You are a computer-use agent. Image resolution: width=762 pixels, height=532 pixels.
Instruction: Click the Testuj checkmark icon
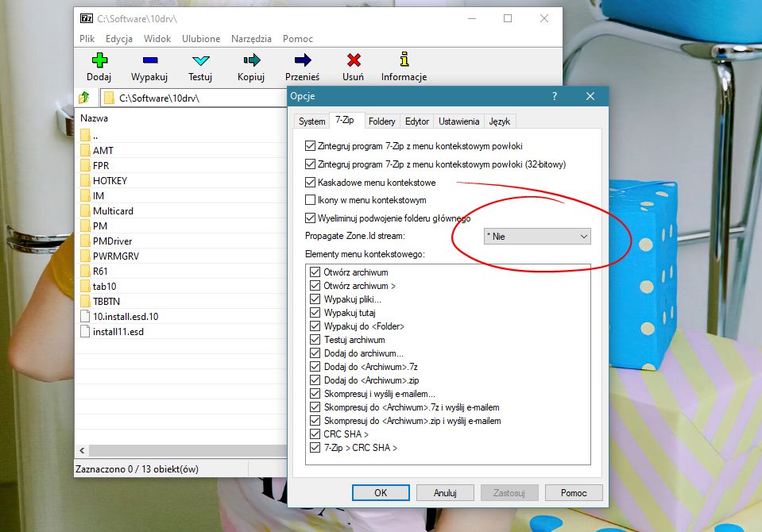click(x=200, y=60)
